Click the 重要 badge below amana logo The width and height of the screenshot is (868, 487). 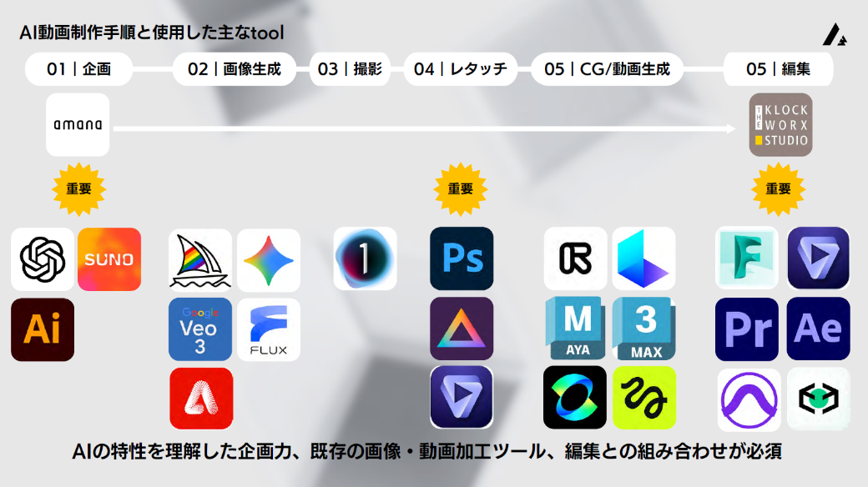tap(78, 189)
